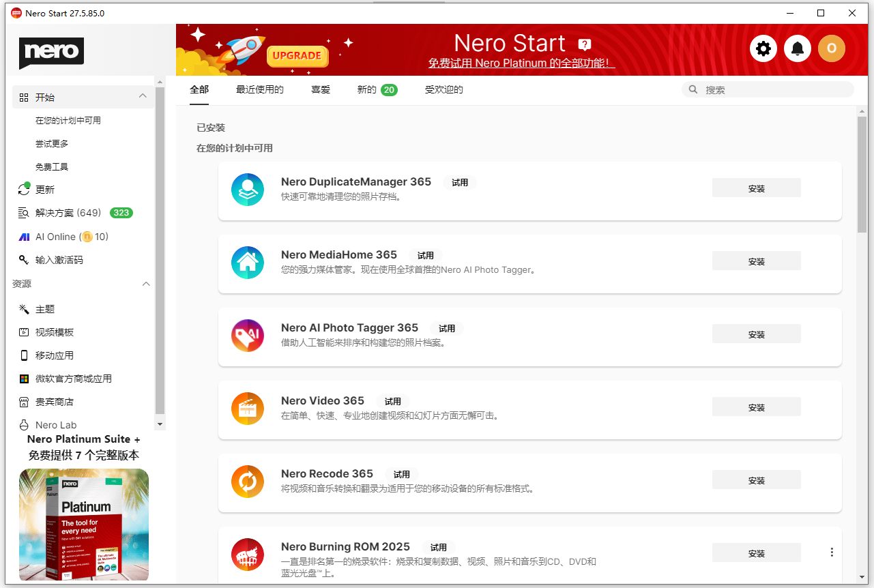Click the sidebar scrollbar up arrow
874x588 pixels.
[x=160, y=81]
